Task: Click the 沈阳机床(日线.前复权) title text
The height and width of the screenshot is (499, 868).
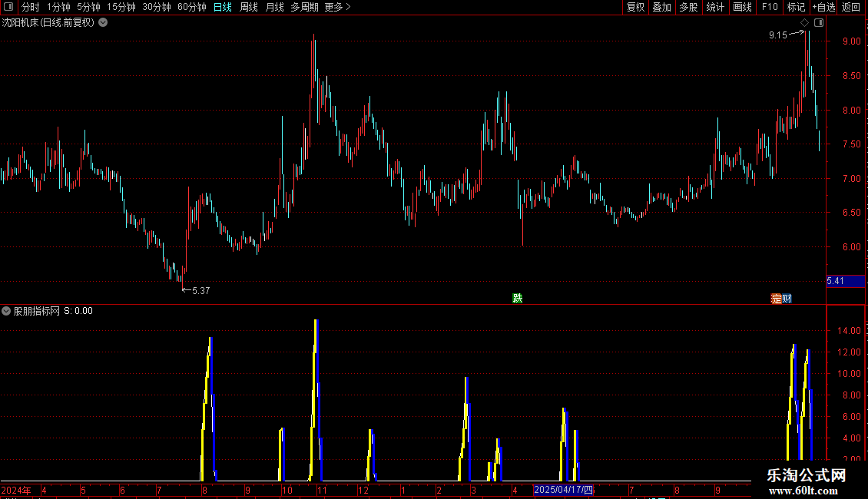Action: [x=48, y=23]
